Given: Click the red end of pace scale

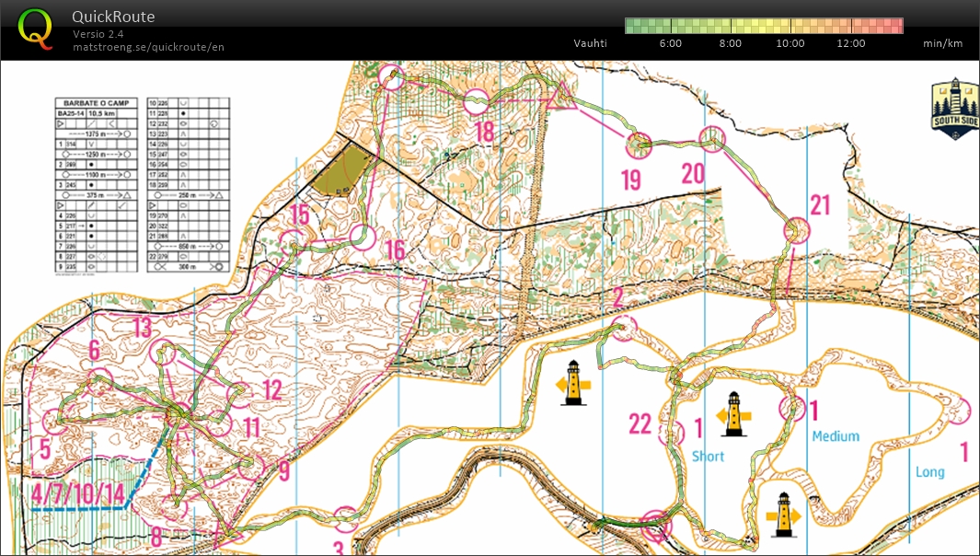Looking at the screenshot, I should (896, 26).
